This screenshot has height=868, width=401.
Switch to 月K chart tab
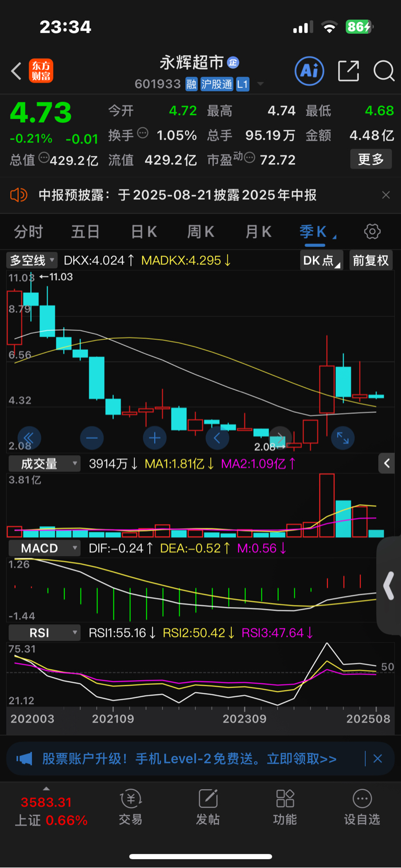258,232
